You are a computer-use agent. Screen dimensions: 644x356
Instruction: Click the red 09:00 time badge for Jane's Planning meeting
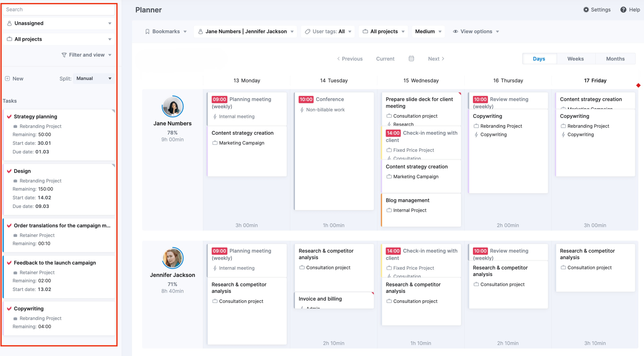click(219, 99)
